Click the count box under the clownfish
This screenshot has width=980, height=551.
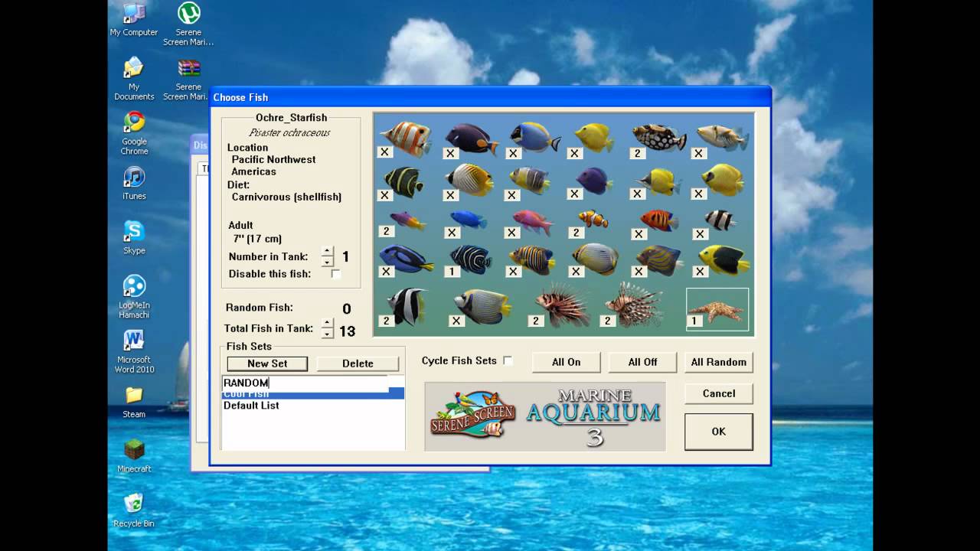575,233
